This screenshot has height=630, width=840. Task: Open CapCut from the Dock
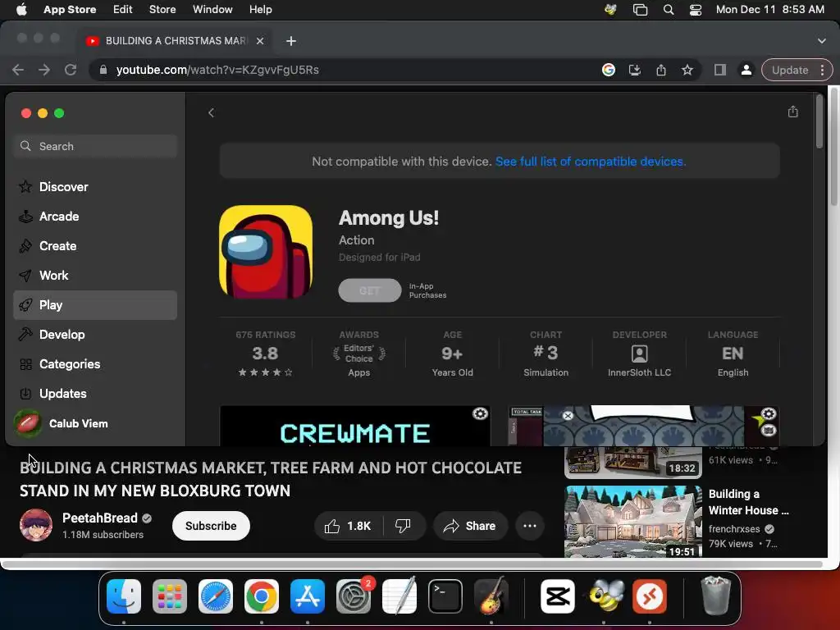point(557,596)
